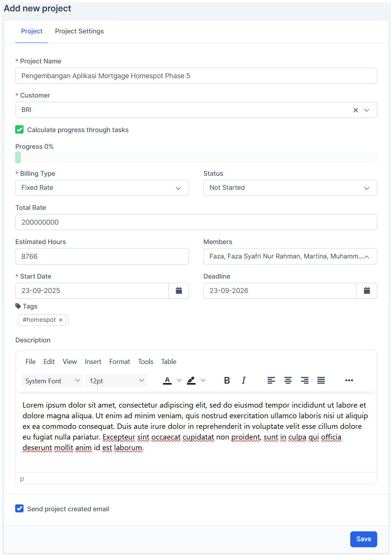Expand the Billing Type dropdown

[102, 188]
